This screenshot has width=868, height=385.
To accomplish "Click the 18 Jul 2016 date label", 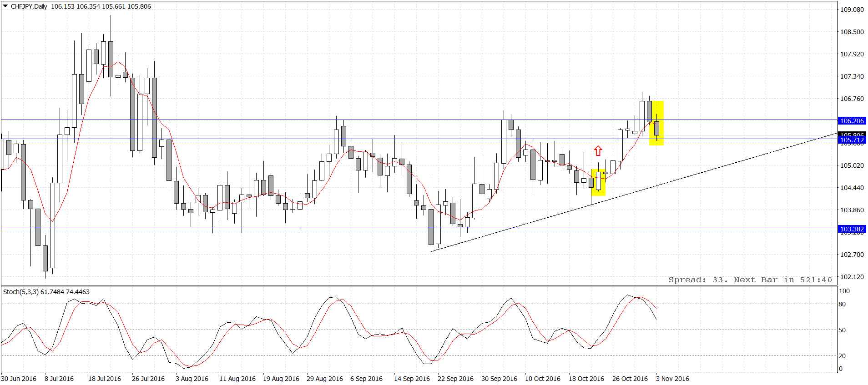I will [x=105, y=379].
